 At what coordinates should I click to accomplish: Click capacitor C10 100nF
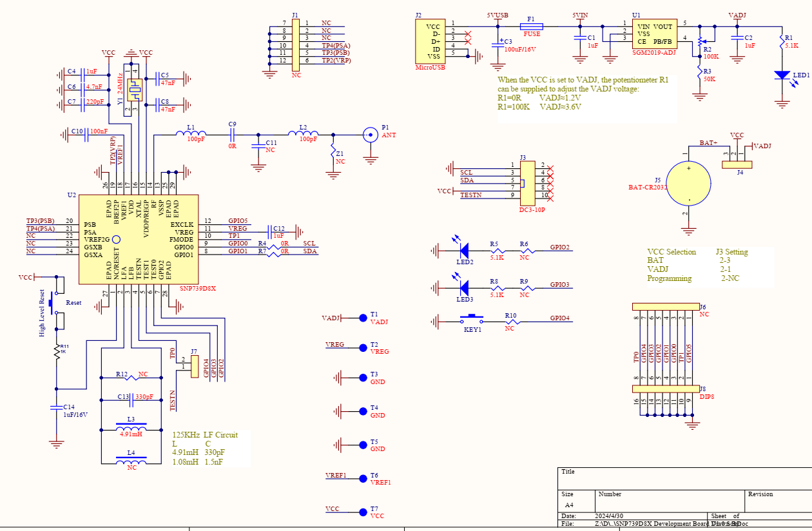click(86, 135)
